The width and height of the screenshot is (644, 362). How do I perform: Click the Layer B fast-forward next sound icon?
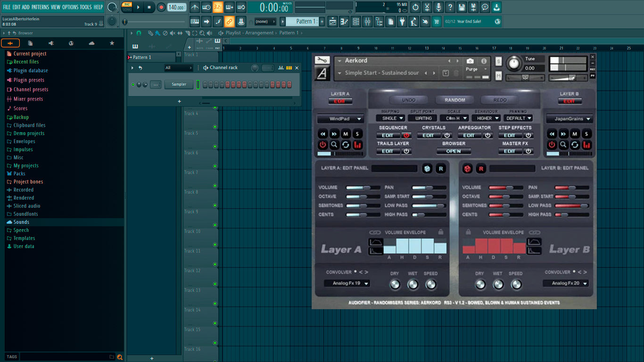[x=563, y=134]
